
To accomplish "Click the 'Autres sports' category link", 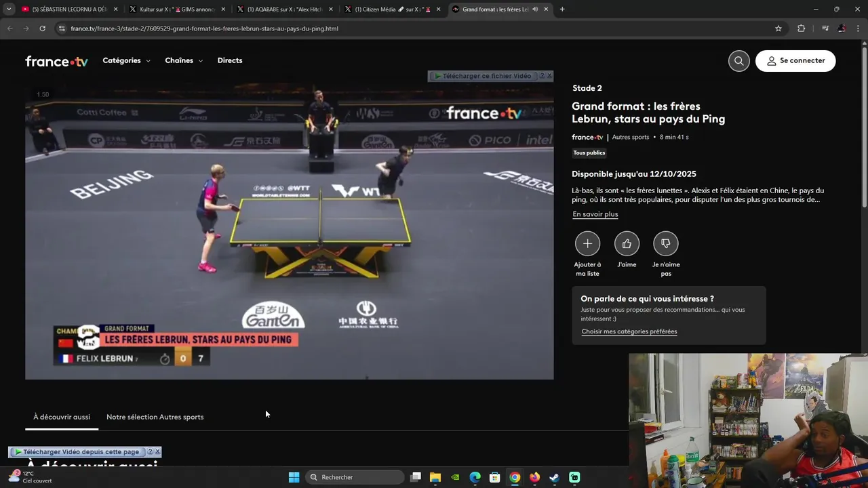I will point(631,137).
